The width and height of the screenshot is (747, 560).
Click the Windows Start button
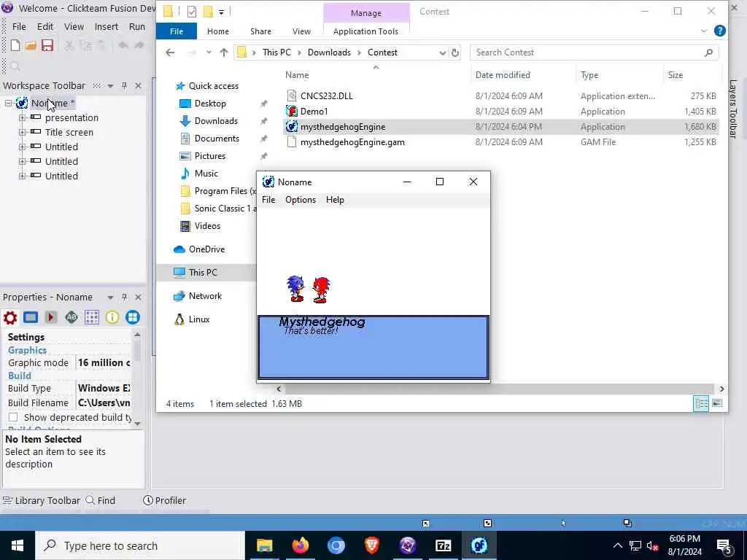tap(18, 545)
